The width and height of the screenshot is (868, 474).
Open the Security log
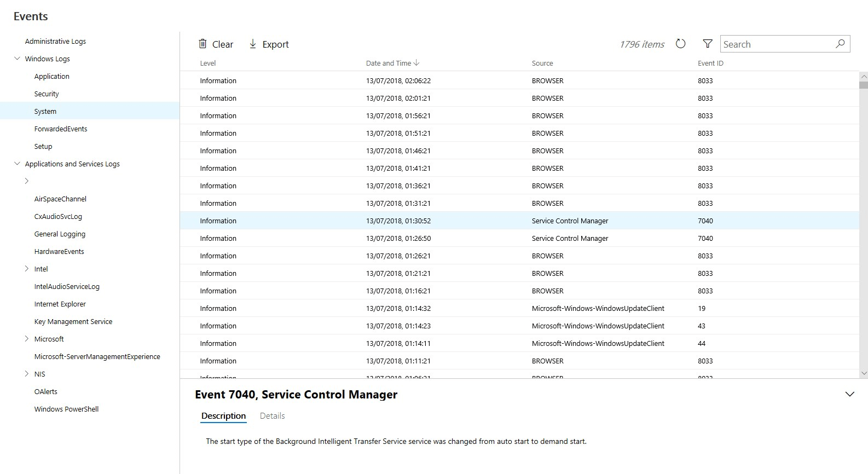(47, 94)
